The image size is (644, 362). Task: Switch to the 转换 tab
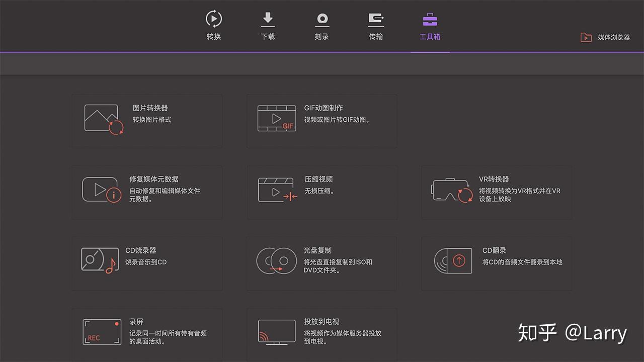[x=214, y=25]
